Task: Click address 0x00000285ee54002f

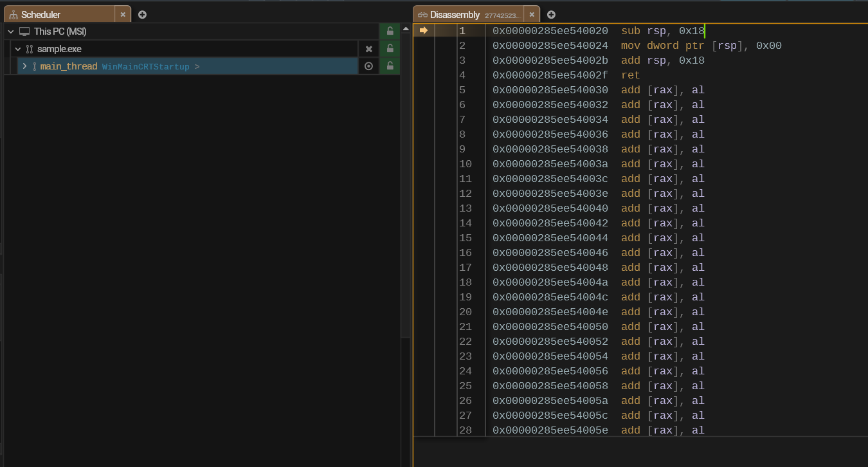Action: (x=550, y=75)
